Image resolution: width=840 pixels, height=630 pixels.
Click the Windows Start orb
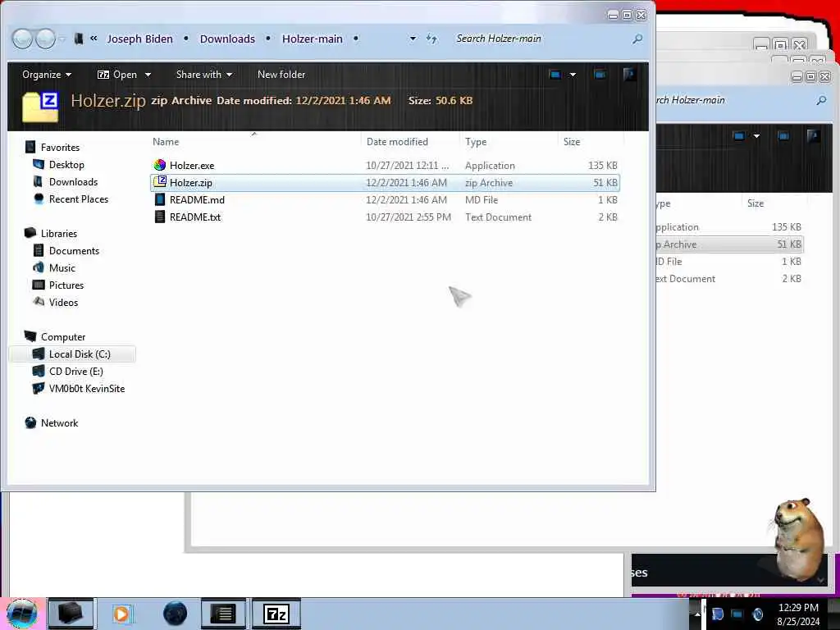pos(22,614)
